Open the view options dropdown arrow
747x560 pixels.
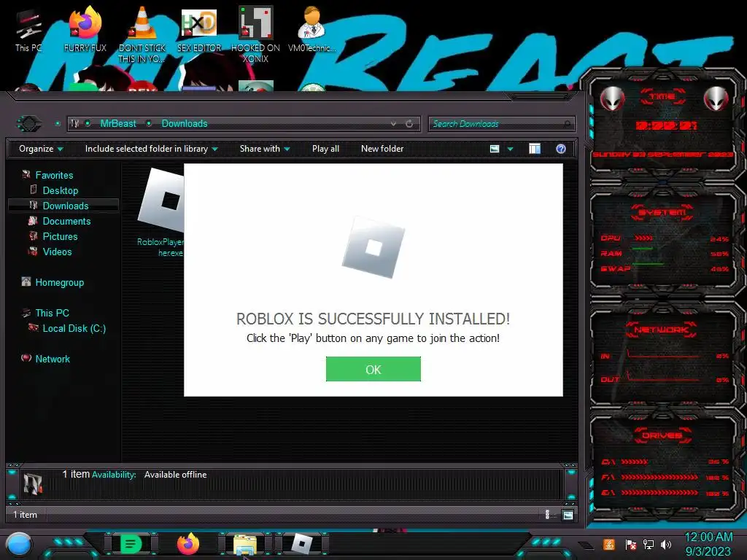point(510,149)
